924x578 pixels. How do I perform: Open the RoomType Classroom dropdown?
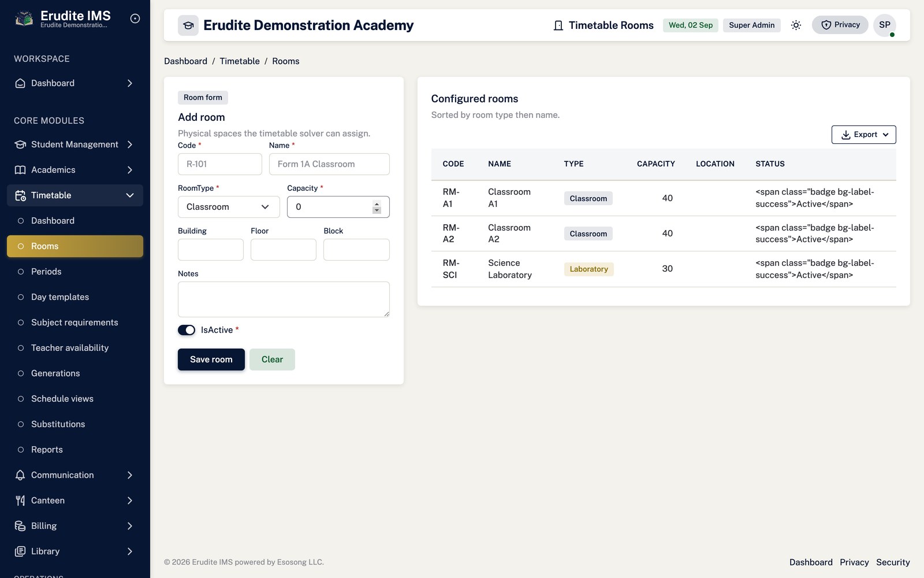click(229, 207)
